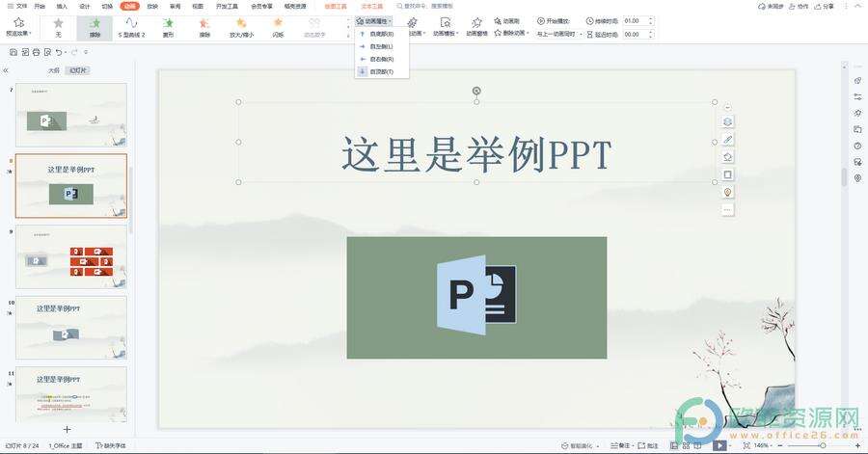Click the fill bucket icon beside the title box
The width and height of the screenshot is (868, 454).
pos(727,157)
